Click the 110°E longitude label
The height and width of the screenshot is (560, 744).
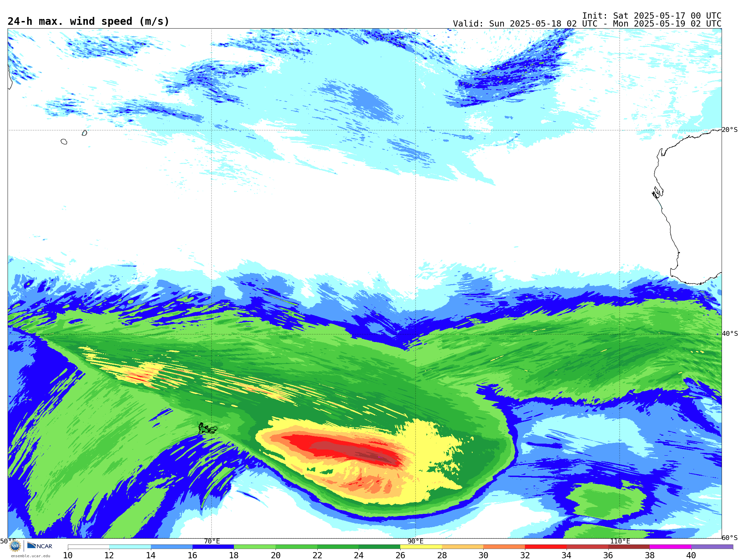(620, 541)
